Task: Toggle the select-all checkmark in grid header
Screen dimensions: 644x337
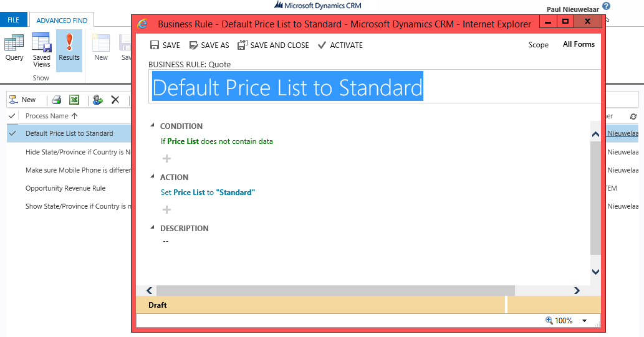Action: click(x=12, y=116)
